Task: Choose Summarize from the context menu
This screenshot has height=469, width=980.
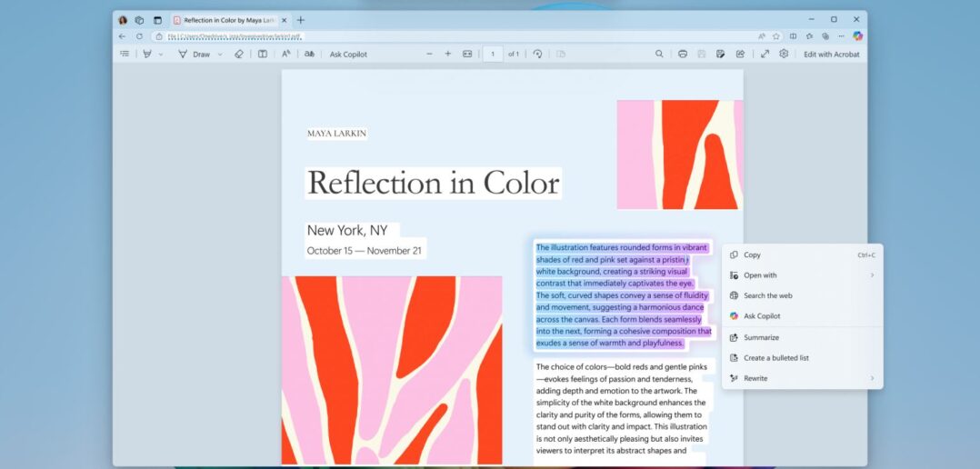Action: coord(761,337)
